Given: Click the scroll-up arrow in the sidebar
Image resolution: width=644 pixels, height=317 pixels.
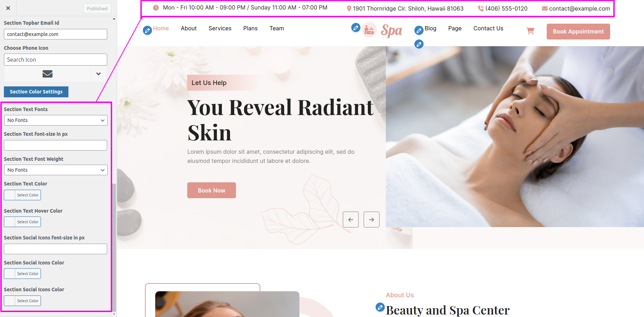Looking at the screenshot, I should pyautogui.click(x=114, y=19).
